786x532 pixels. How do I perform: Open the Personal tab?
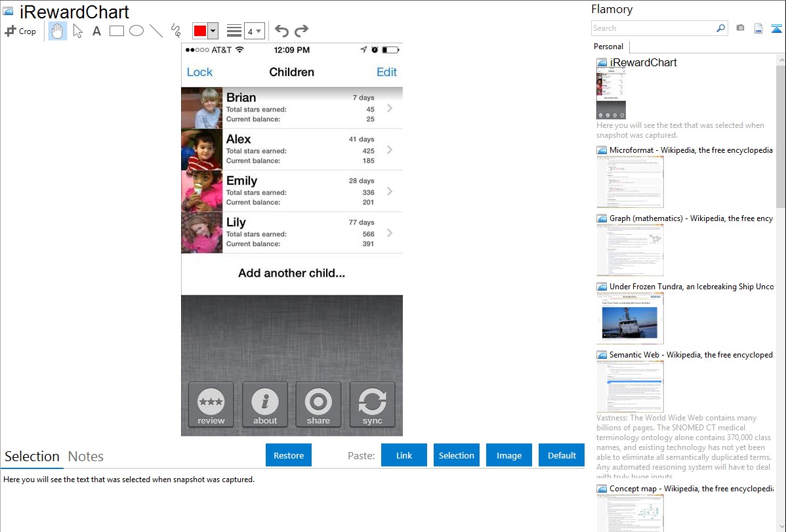[609, 47]
